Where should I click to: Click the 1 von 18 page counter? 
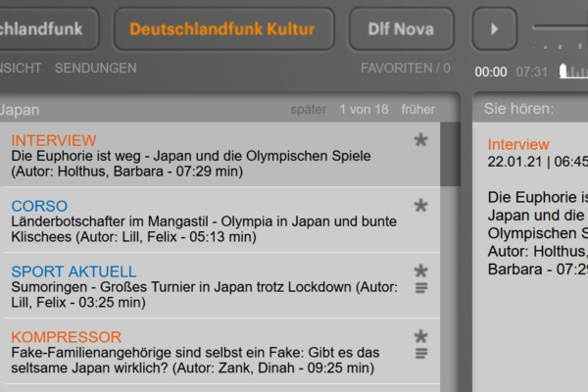(x=365, y=110)
